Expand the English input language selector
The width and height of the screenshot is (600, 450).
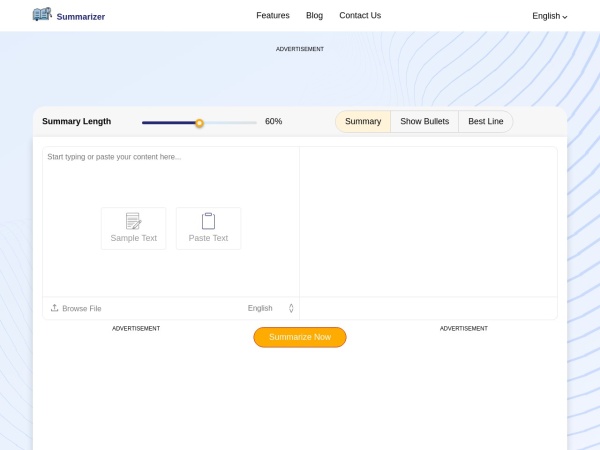(260, 308)
